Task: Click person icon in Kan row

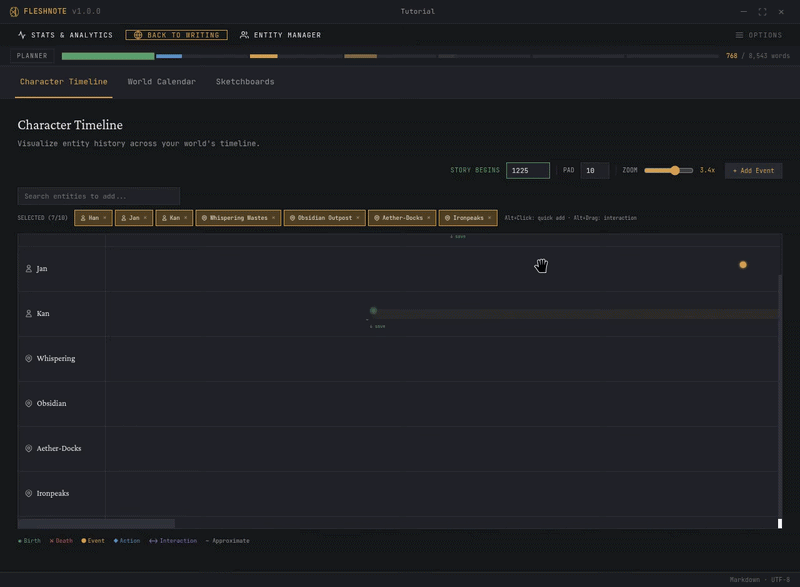Action: click(29, 314)
